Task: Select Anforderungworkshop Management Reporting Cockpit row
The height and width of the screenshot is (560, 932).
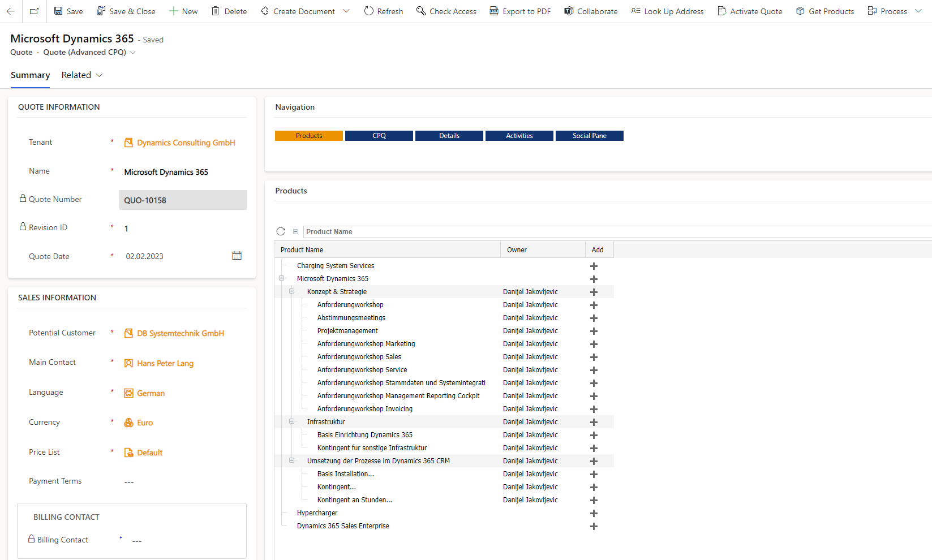Action: click(444, 396)
